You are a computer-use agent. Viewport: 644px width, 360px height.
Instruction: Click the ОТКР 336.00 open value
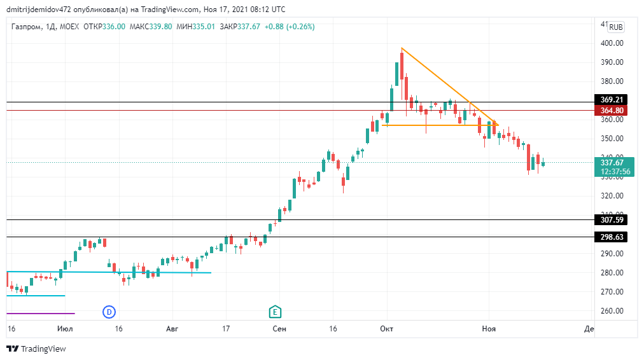104,27
